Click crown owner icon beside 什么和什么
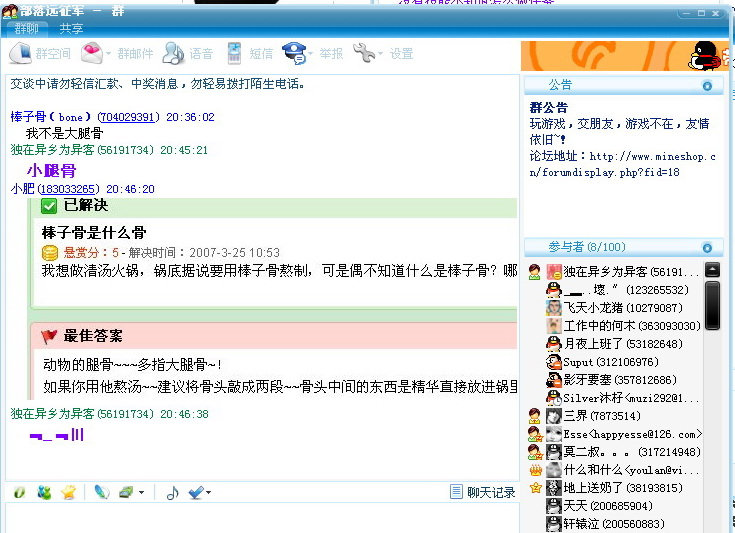The width and height of the screenshot is (735, 533). 535,470
